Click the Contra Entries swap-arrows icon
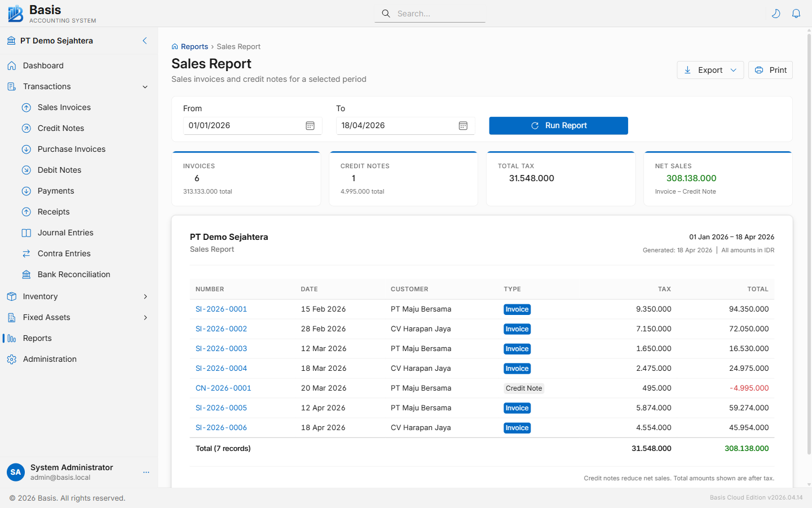 [26, 253]
